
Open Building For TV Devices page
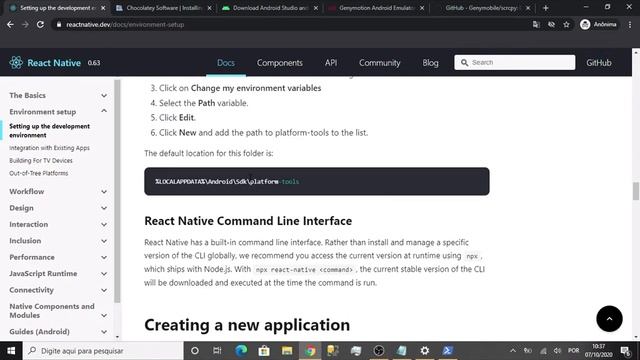point(41,160)
